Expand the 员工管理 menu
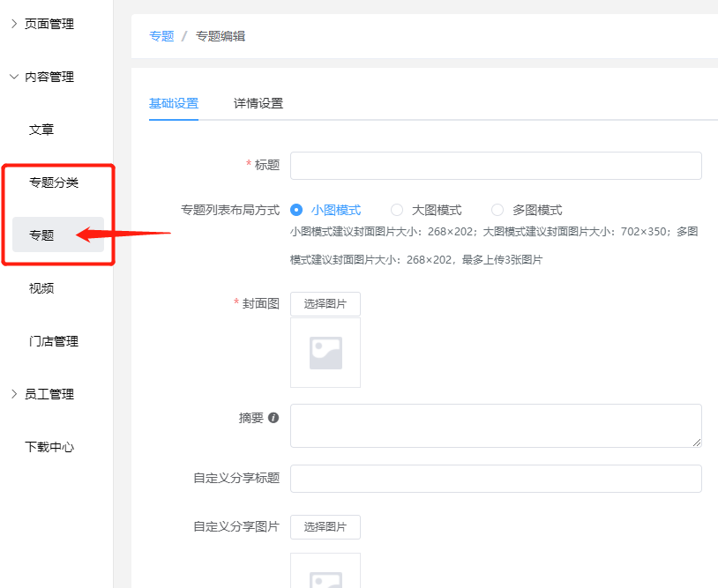The image size is (718, 588). point(49,394)
